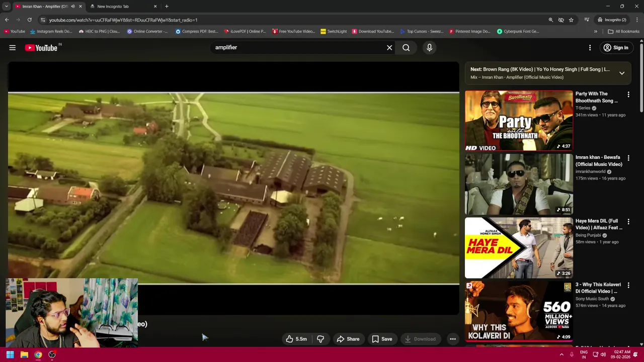Click the third-party cookies eye icon
This screenshot has height=362, width=644.
[x=561, y=20]
